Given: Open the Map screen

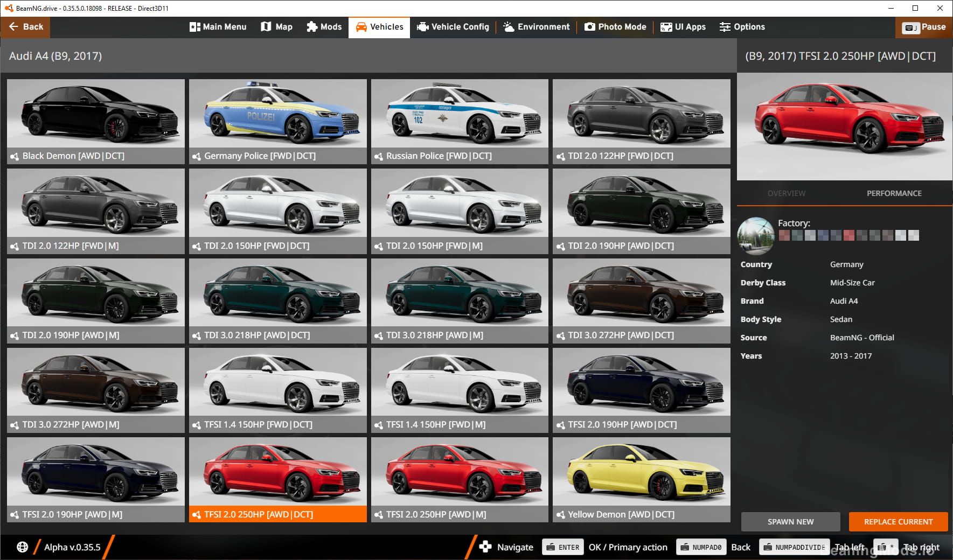Looking at the screenshot, I should [x=276, y=27].
